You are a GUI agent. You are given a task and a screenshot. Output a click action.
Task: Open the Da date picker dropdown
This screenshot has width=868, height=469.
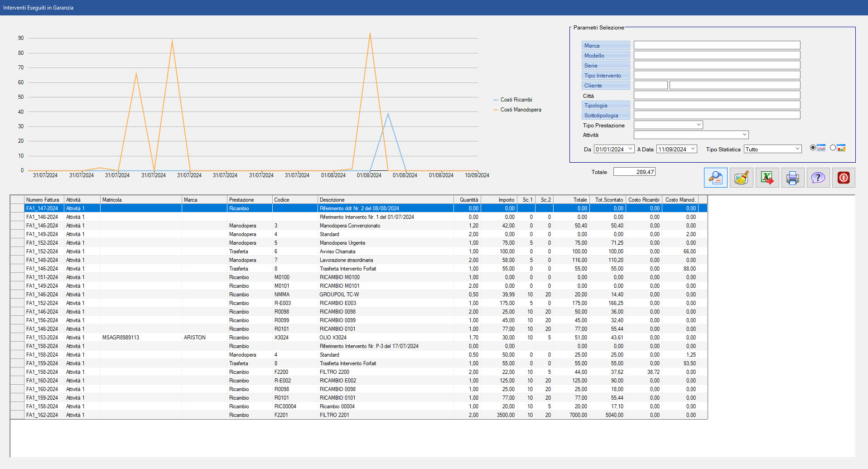tap(630, 149)
